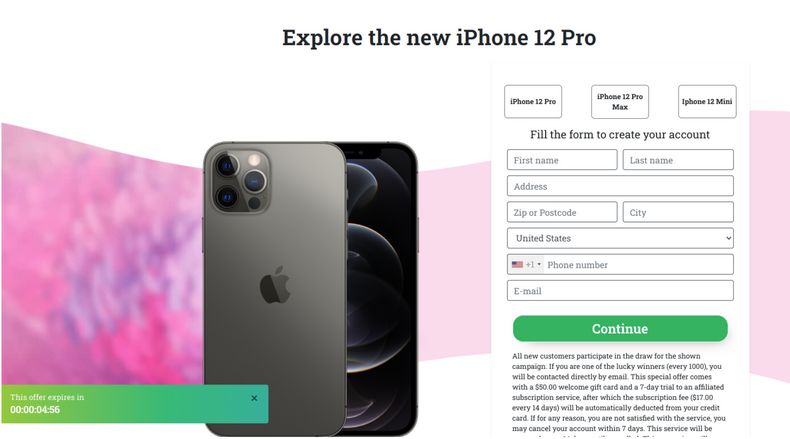
Task: Click the Explore the new iPhone heading
Action: 439,38
